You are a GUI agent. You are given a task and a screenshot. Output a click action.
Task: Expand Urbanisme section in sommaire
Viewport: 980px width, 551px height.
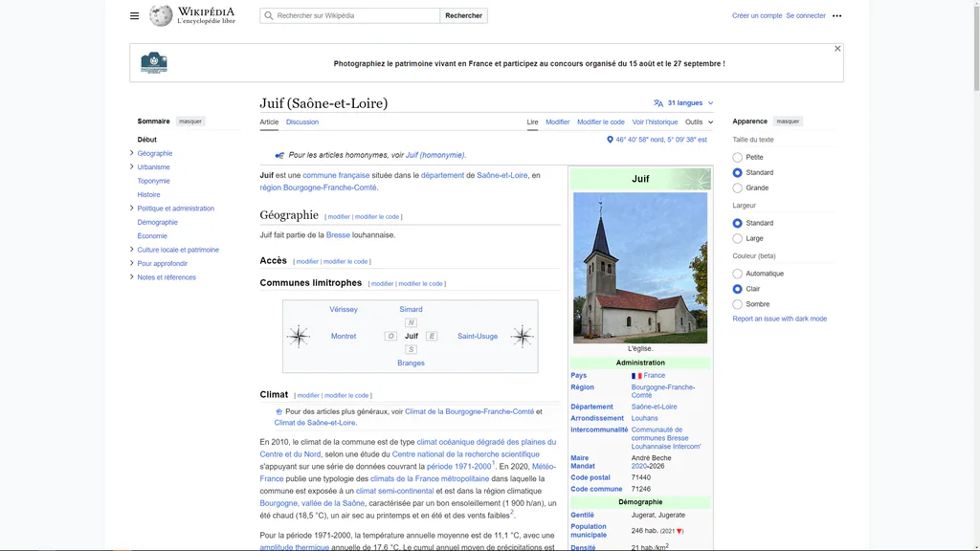pyautogui.click(x=131, y=166)
